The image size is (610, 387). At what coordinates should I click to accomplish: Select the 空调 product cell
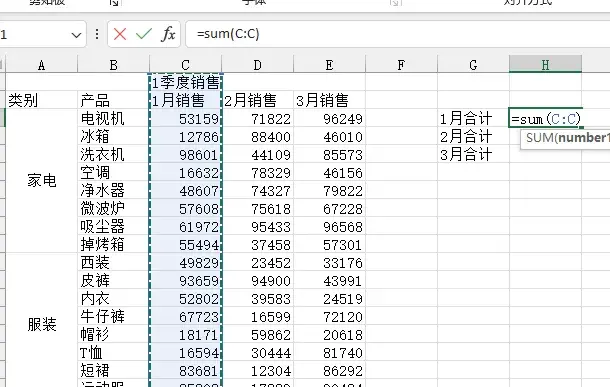[x=113, y=172]
